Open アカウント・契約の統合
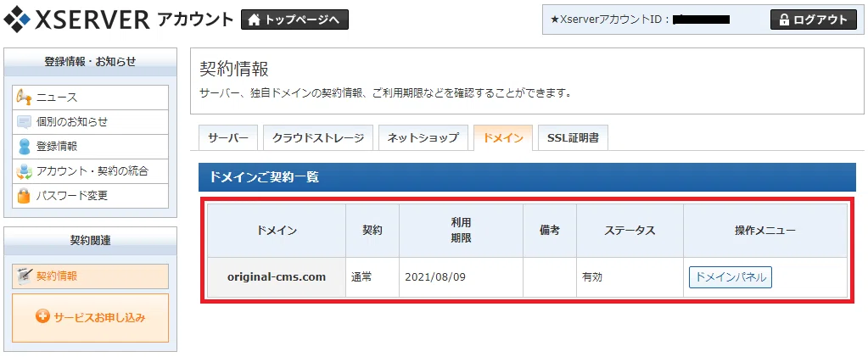 click(x=90, y=171)
